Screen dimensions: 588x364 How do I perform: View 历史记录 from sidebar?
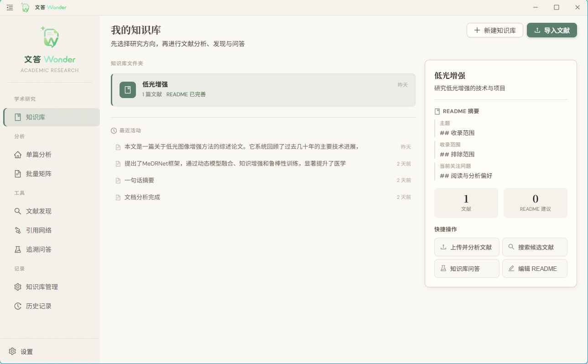tap(52, 306)
